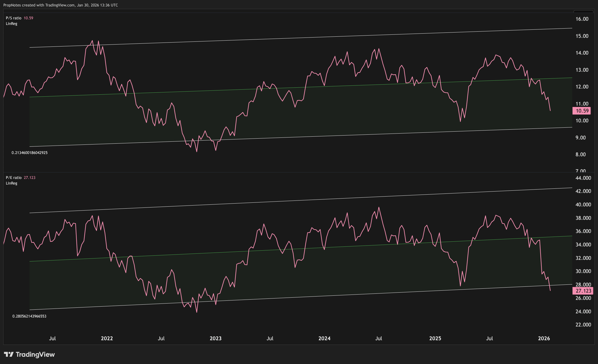Click the TradingView logo at bottom left
598x364 pixels.
click(29, 354)
